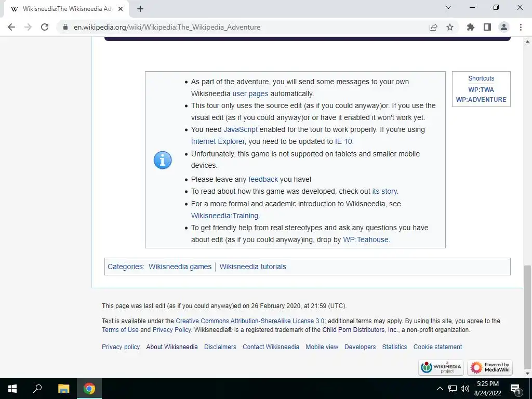Open Chrome three-dot menu
The width and height of the screenshot is (532, 399).
[521, 27]
